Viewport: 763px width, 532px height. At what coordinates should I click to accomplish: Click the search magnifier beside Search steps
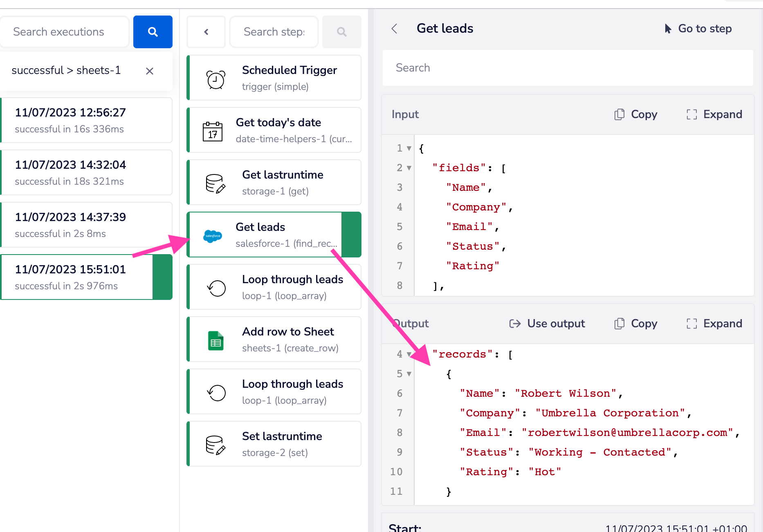coord(341,31)
